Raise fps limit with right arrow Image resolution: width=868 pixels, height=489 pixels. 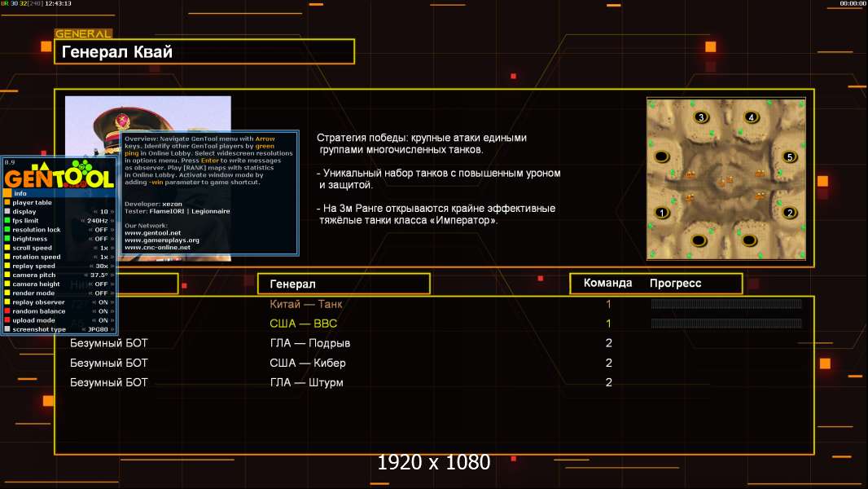[x=112, y=220]
